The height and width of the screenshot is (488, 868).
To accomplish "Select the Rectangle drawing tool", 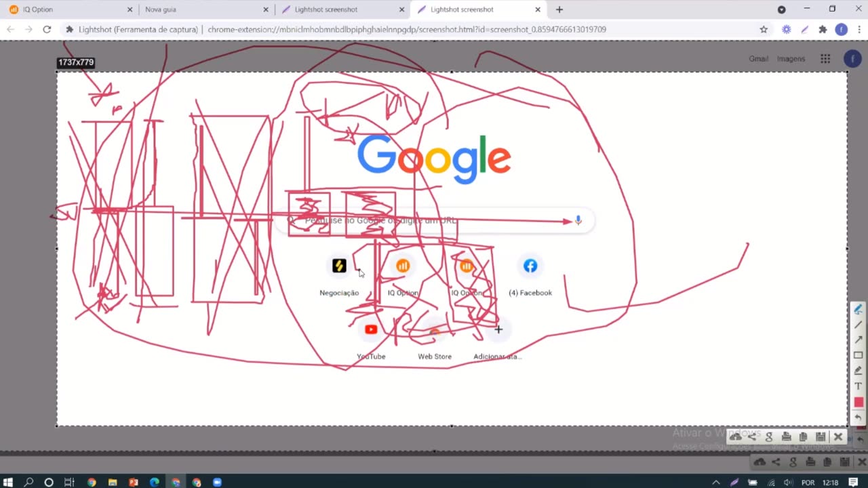I will click(x=858, y=355).
